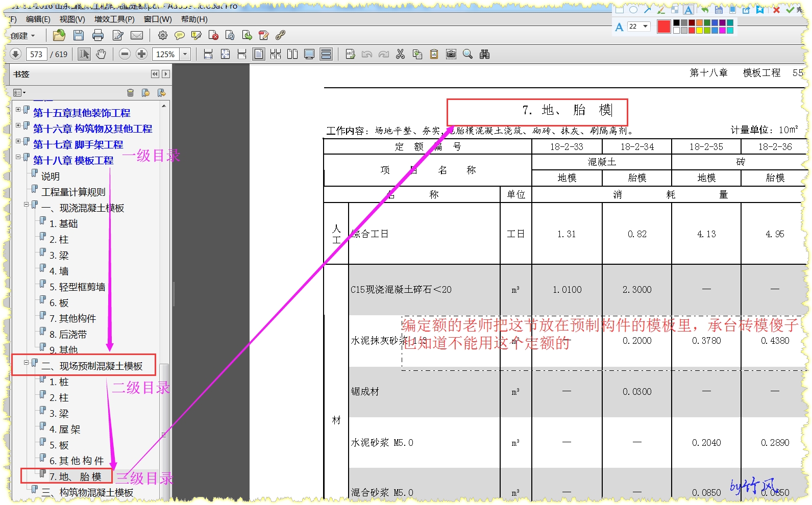Undo last annotation with green arrow

click(705, 10)
